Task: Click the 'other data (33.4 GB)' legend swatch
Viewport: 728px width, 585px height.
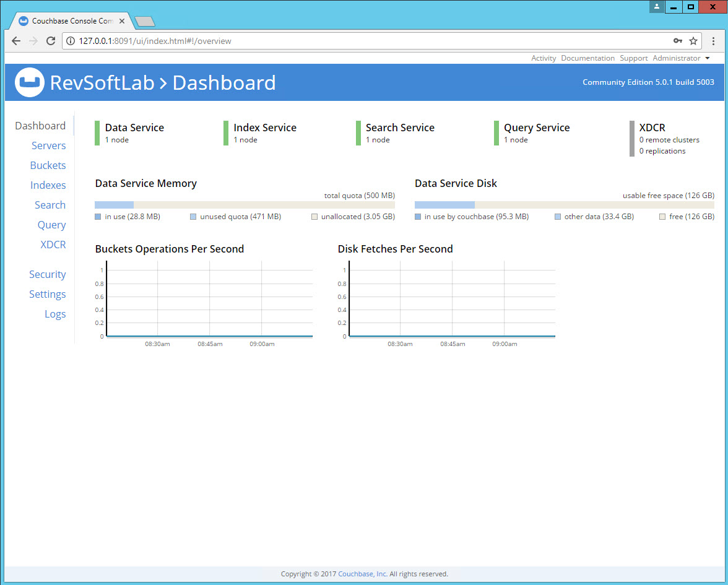Action: point(558,217)
